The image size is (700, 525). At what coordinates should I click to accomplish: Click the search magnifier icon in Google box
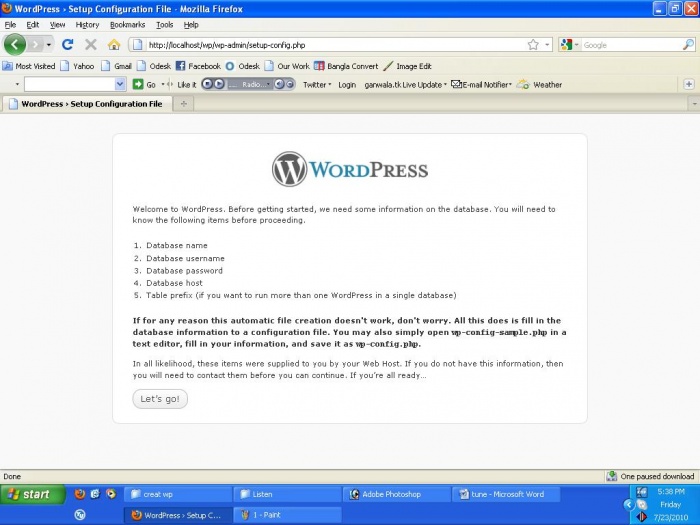pyautogui.click(x=688, y=45)
